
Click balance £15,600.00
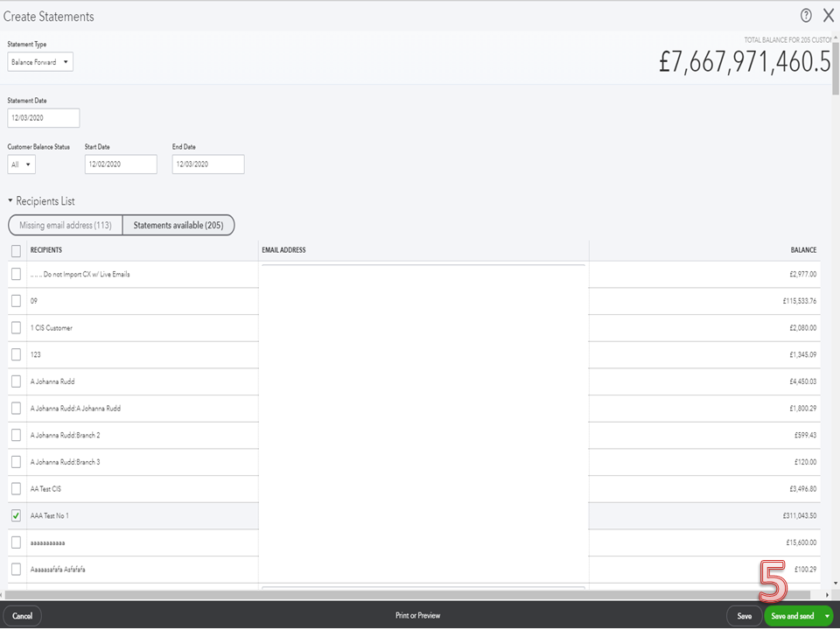[x=801, y=542]
